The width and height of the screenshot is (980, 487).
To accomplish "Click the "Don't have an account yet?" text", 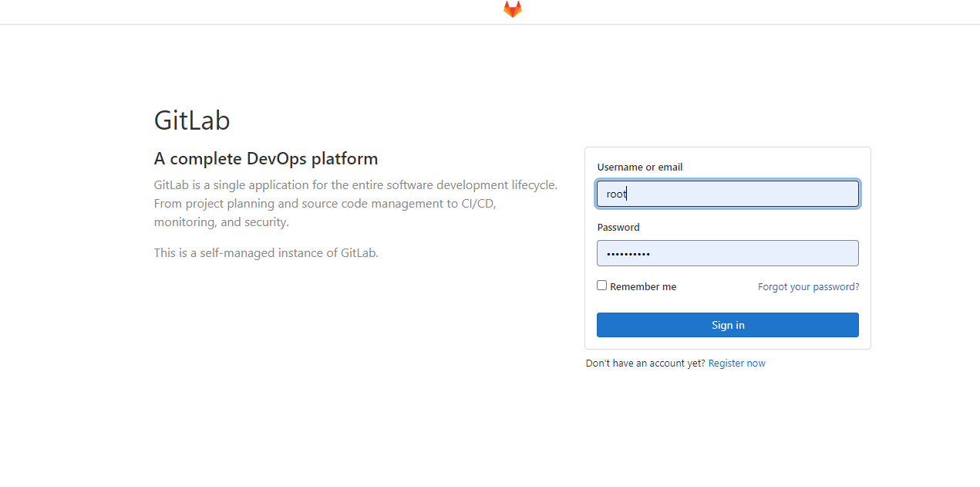I will (645, 364).
